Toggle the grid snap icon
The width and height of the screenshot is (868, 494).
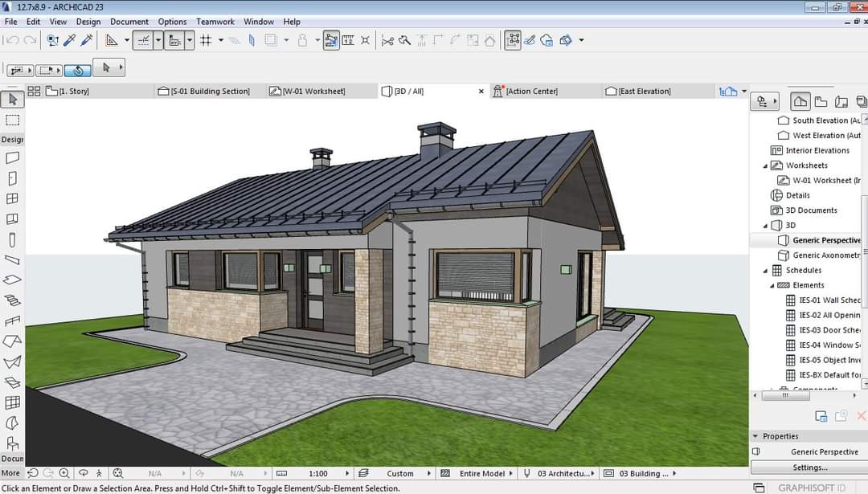[x=206, y=40]
